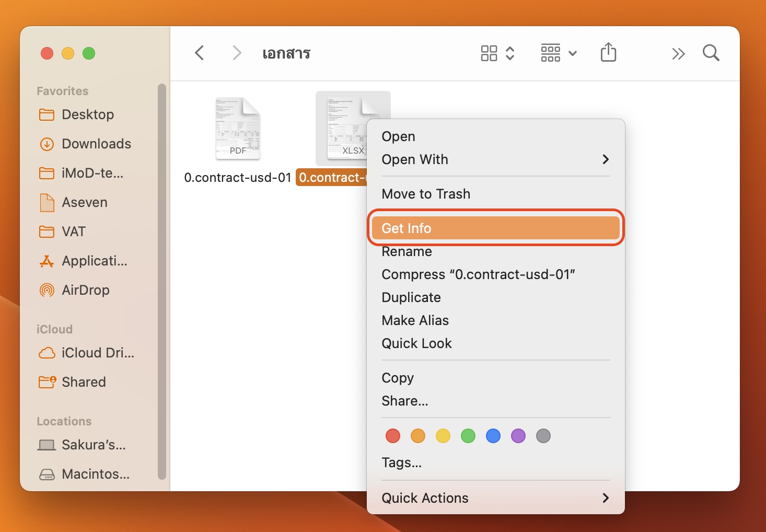Select the PDF file 0.contract-usd-01 thumbnail
The height and width of the screenshot is (532, 766).
(238, 129)
